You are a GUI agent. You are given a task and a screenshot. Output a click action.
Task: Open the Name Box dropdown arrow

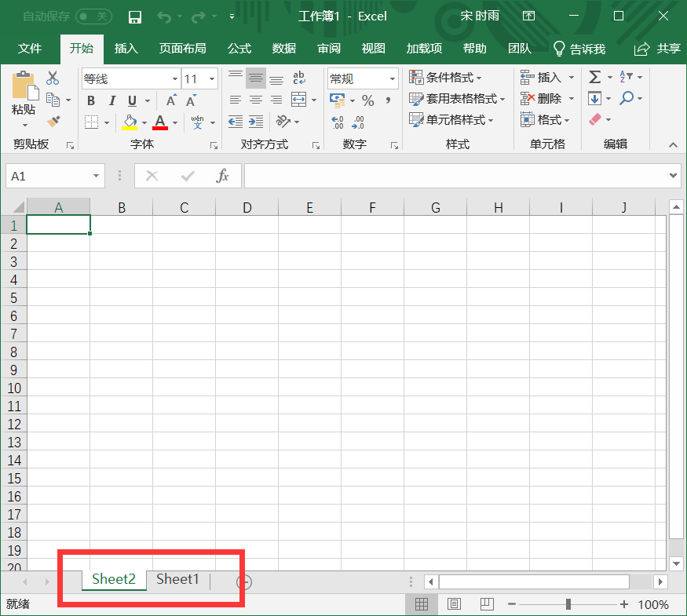tap(97, 177)
